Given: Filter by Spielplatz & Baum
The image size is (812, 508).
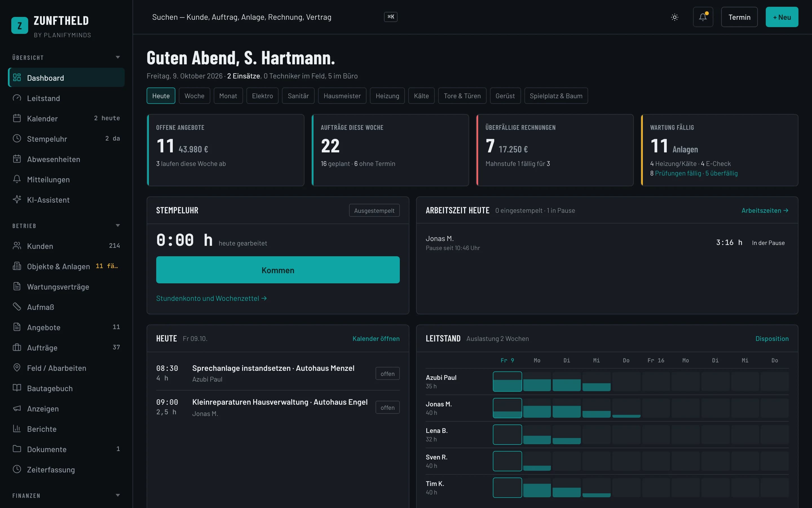Looking at the screenshot, I should pos(556,96).
